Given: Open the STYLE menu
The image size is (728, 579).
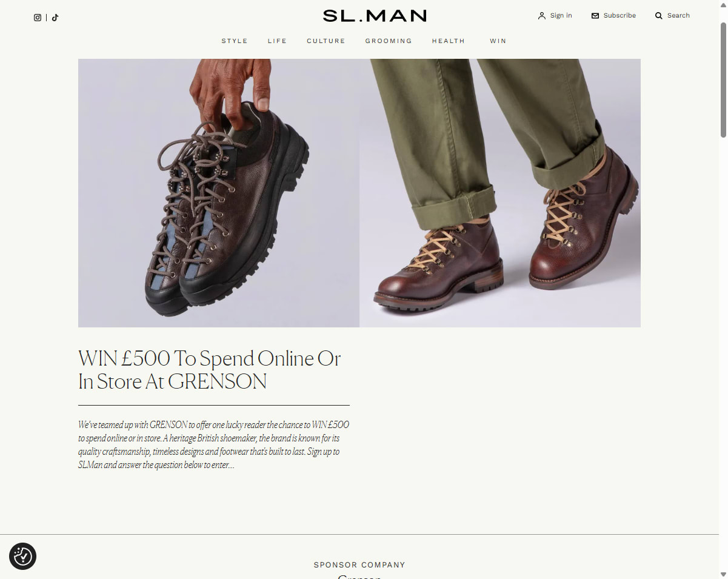Looking at the screenshot, I should tap(235, 41).
